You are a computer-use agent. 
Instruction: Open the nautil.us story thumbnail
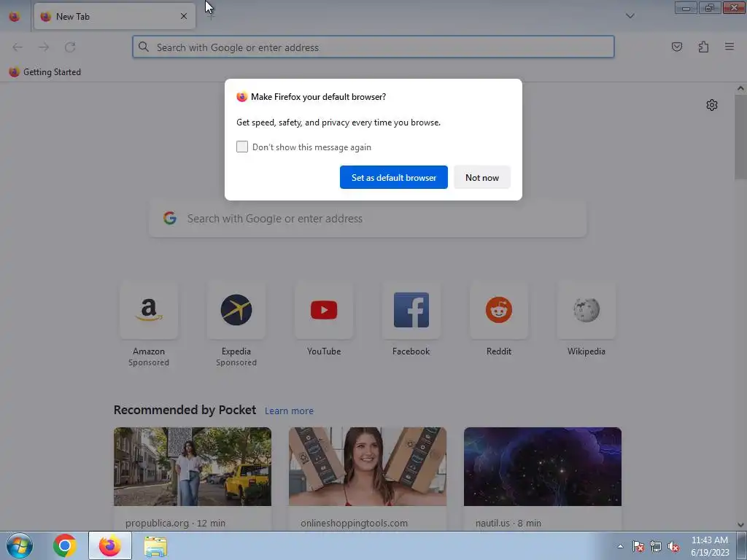[543, 467]
